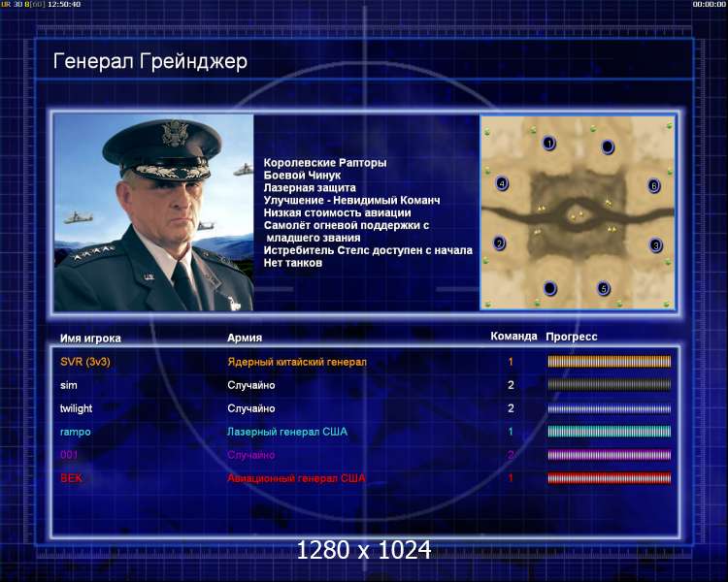Click the Случайно army entry for twilight

[251, 408]
